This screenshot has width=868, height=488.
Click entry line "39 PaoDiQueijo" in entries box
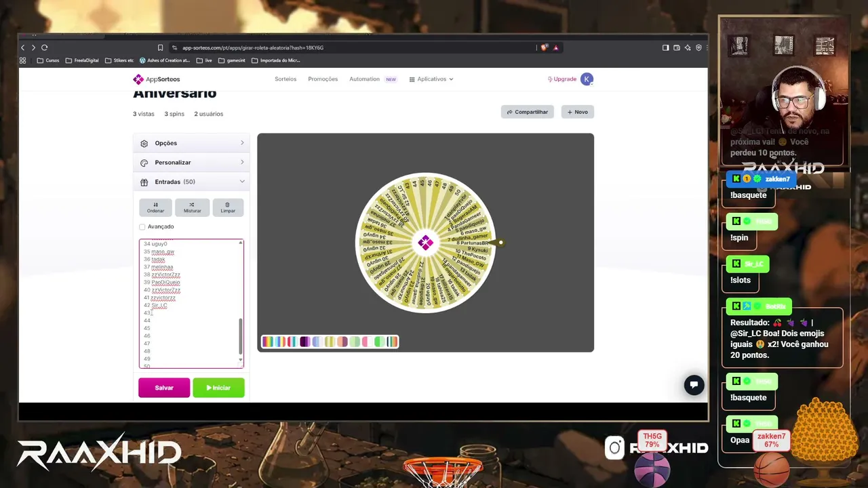pos(161,282)
